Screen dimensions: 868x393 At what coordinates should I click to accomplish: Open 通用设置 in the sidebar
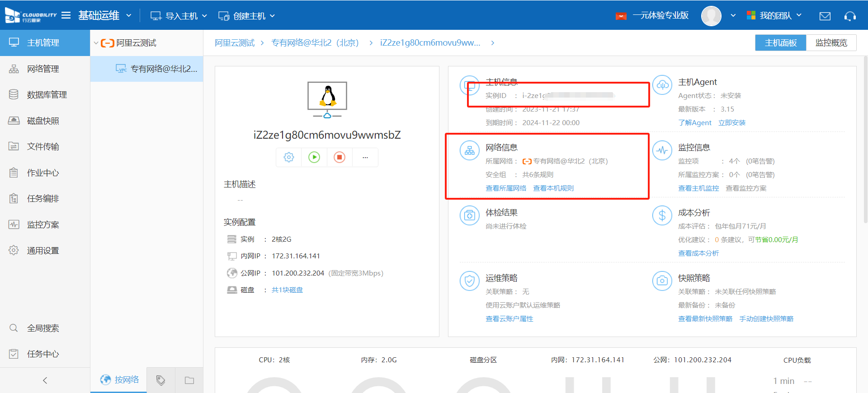tap(45, 250)
